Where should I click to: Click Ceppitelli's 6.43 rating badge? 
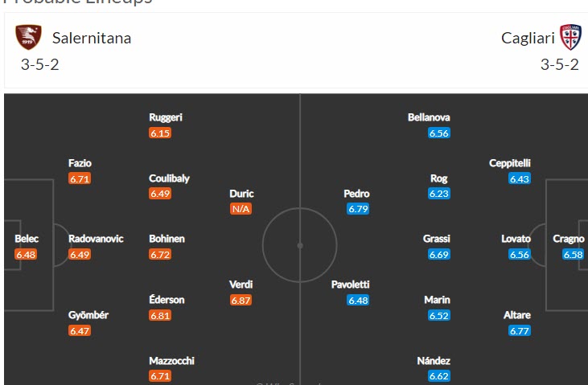pyautogui.click(x=519, y=178)
